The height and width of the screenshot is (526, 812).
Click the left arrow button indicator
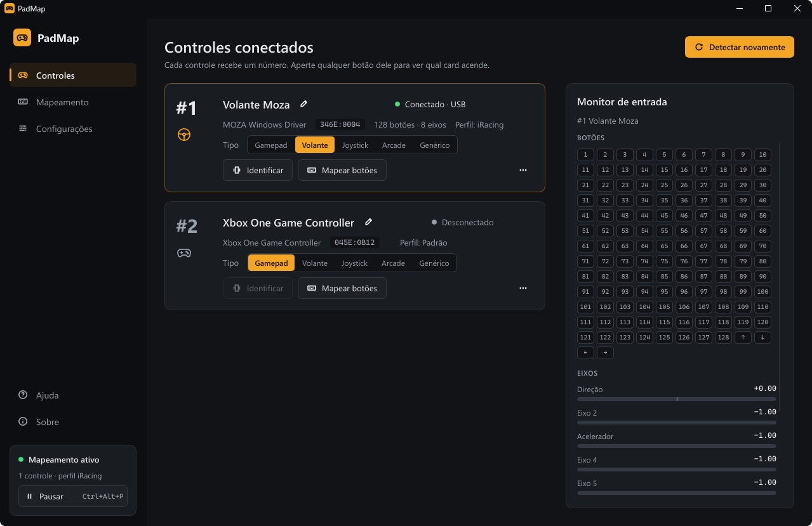(585, 353)
